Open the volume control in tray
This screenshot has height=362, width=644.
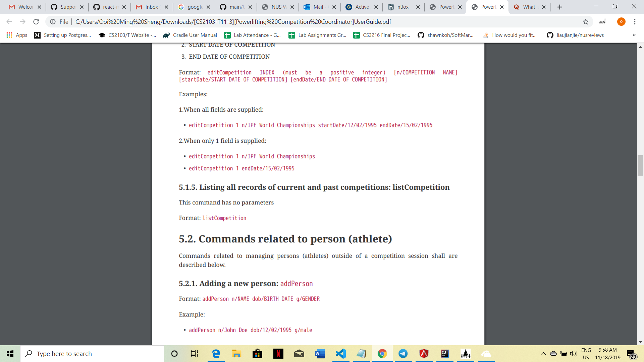pyautogui.click(x=573, y=354)
